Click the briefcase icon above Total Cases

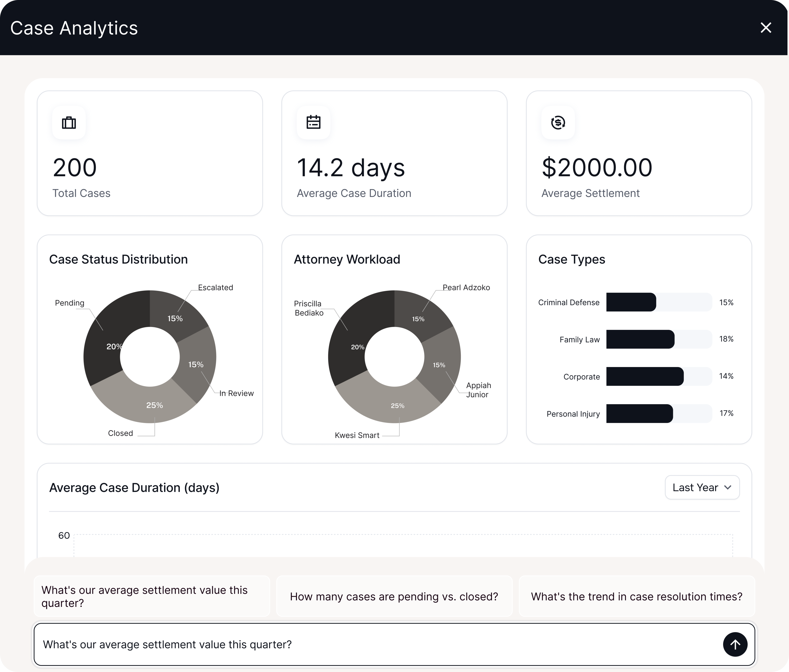click(69, 123)
